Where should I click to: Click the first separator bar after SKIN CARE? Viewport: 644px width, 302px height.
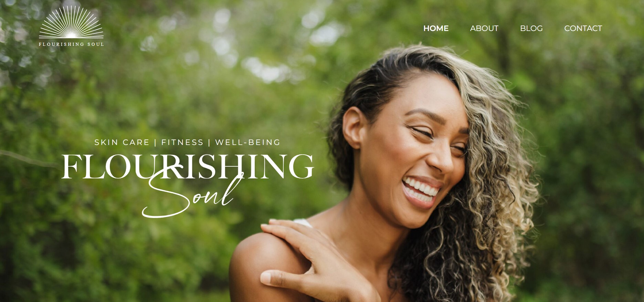tap(156, 142)
